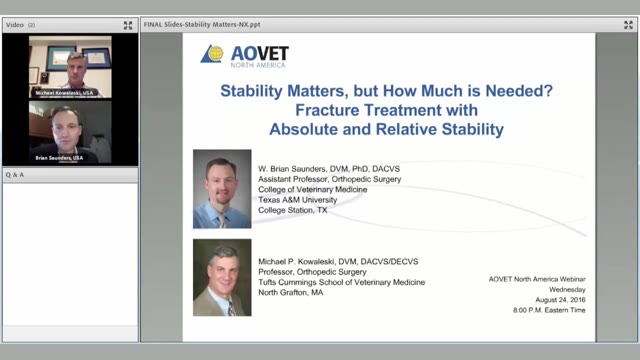Click the text 'Absolute and Relative Stability'
This screenshot has width=640, height=360.
click(x=387, y=129)
